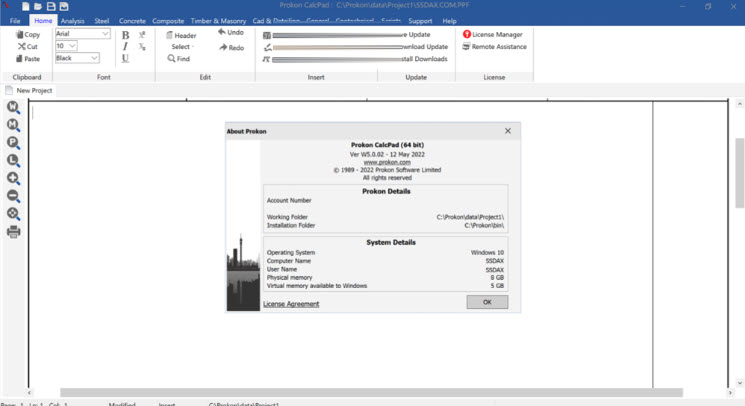Open the Timber & Masonry tab
Viewport: 745px width, 406px height.
pyautogui.click(x=217, y=20)
